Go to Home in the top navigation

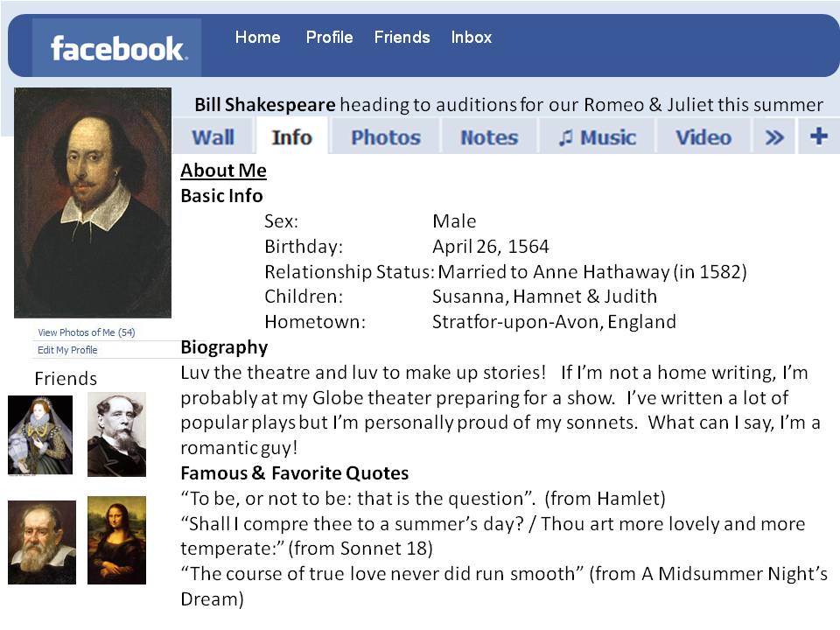click(257, 37)
